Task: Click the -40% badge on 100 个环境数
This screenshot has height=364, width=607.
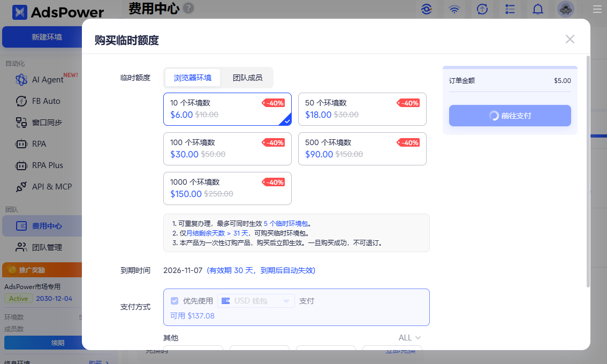Action: [x=274, y=142]
